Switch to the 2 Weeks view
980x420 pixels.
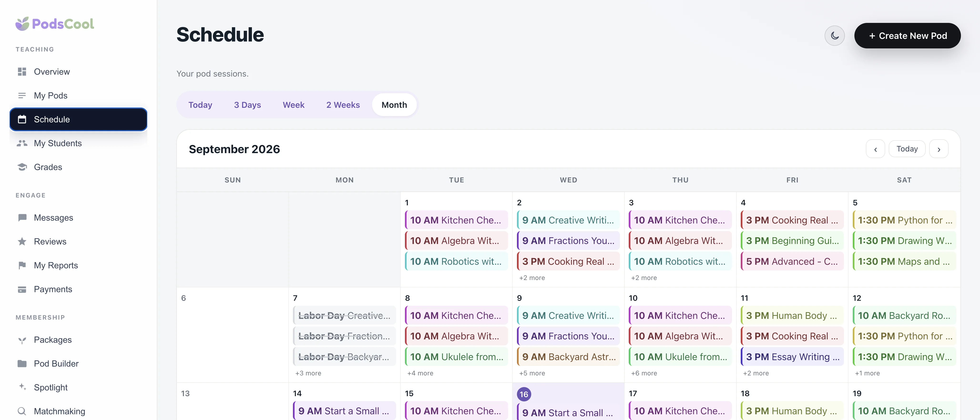(343, 105)
